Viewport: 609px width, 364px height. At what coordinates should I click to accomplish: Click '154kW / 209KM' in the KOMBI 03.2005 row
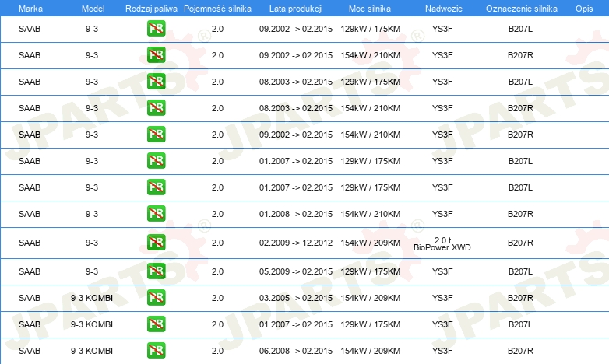[370, 298]
